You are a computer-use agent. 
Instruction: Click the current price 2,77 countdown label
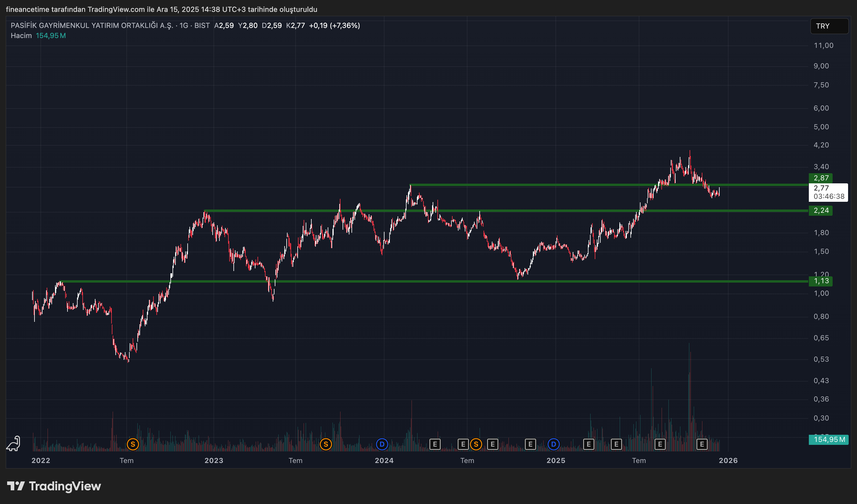point(828,192)
